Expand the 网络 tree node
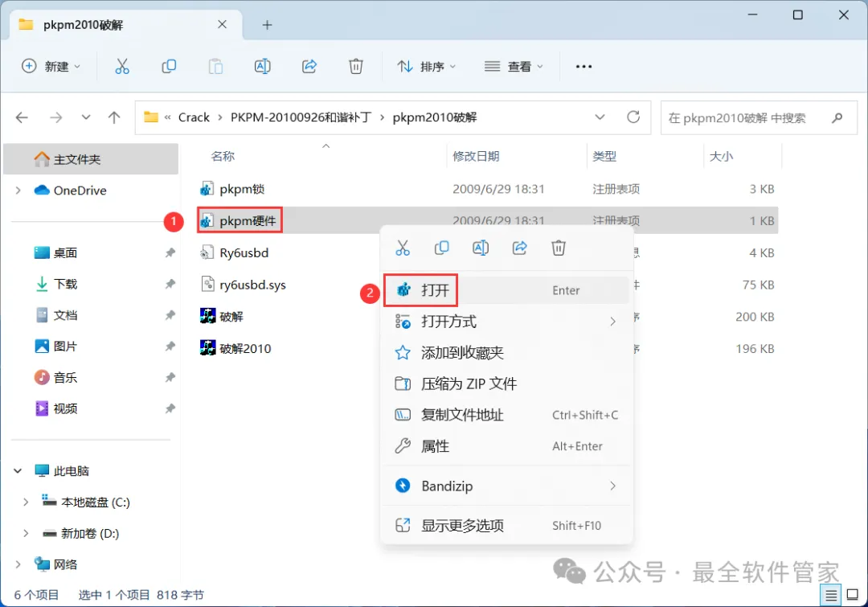 point(18,564)
